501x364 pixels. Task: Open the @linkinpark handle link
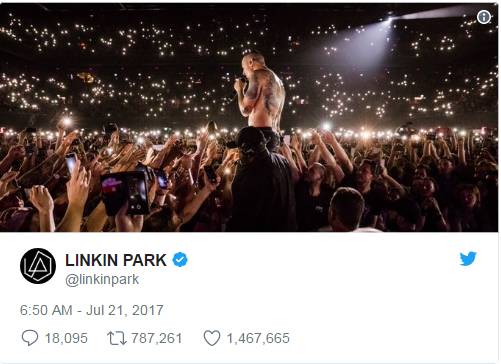coord(102,279)
